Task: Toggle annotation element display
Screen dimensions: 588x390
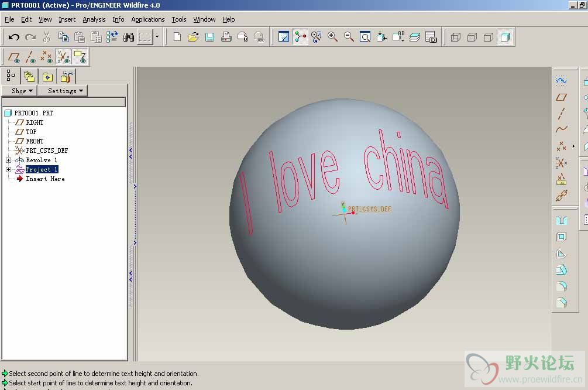Action: (80, 57)
